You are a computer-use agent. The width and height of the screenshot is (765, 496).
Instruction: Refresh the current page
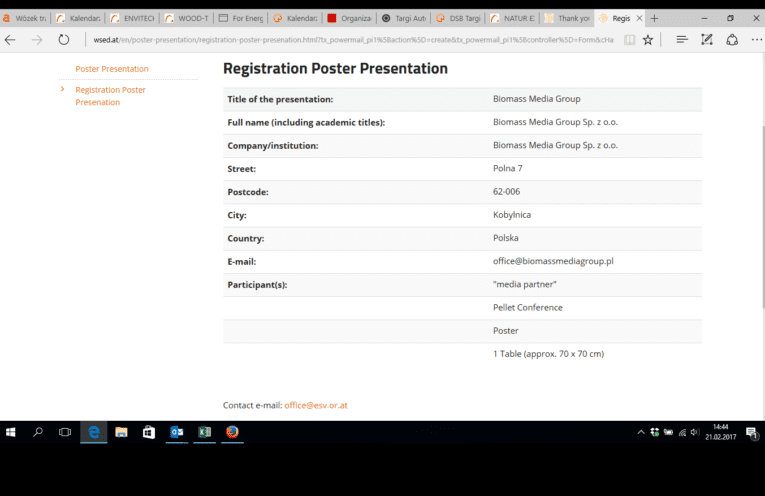[63, 40]
